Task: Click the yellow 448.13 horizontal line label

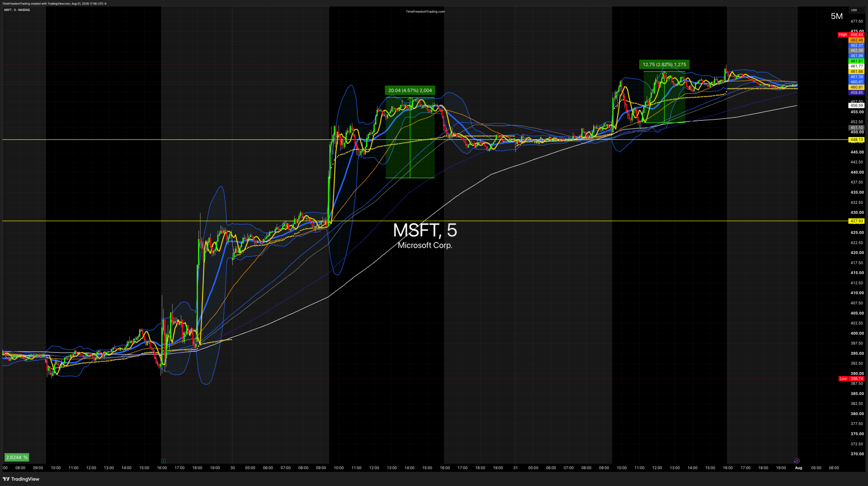Action: pos(856,140)
